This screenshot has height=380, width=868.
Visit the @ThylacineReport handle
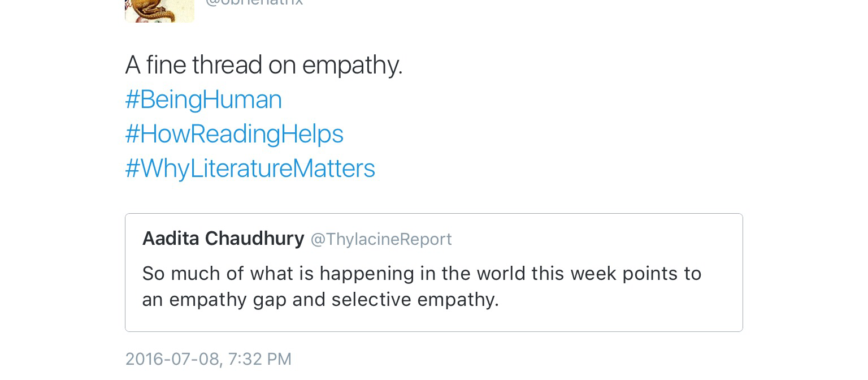coord(381,239)
